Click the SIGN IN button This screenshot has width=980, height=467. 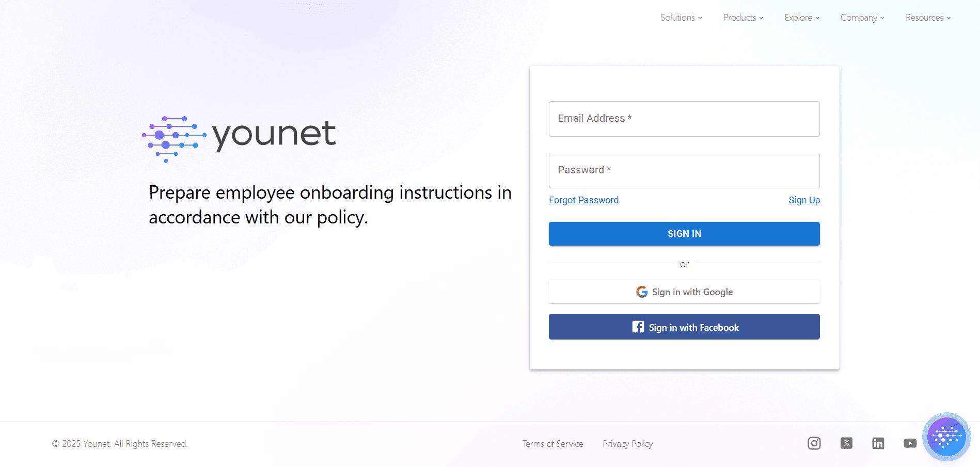(x=684, y=233)
